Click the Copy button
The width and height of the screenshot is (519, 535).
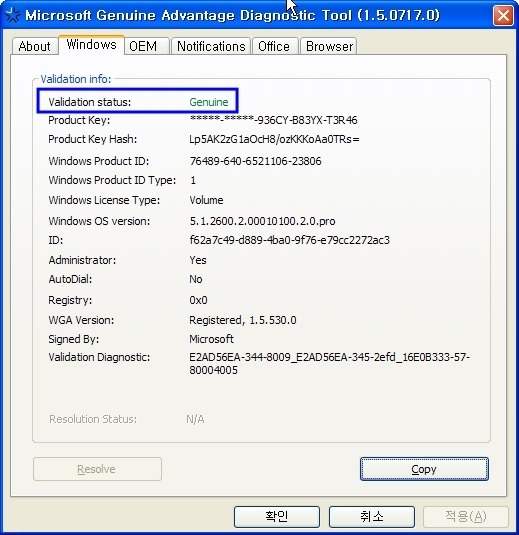tap(424, 469)
